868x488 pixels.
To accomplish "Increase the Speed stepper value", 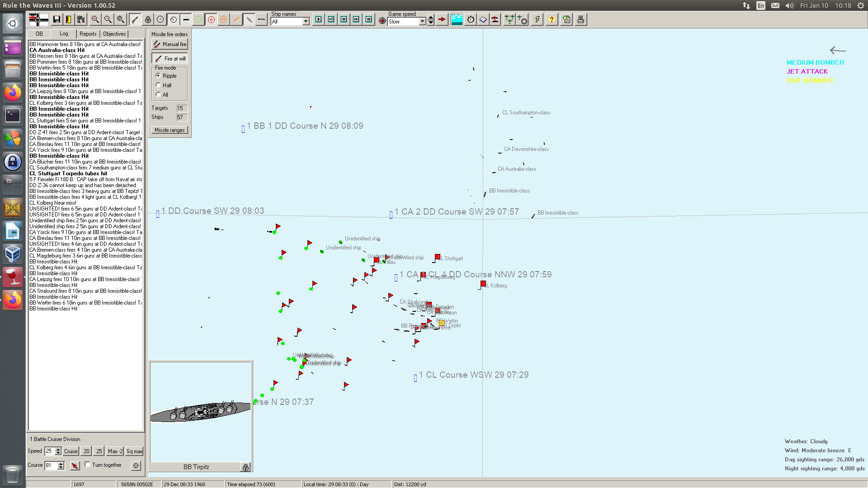I will click(58, 449).
